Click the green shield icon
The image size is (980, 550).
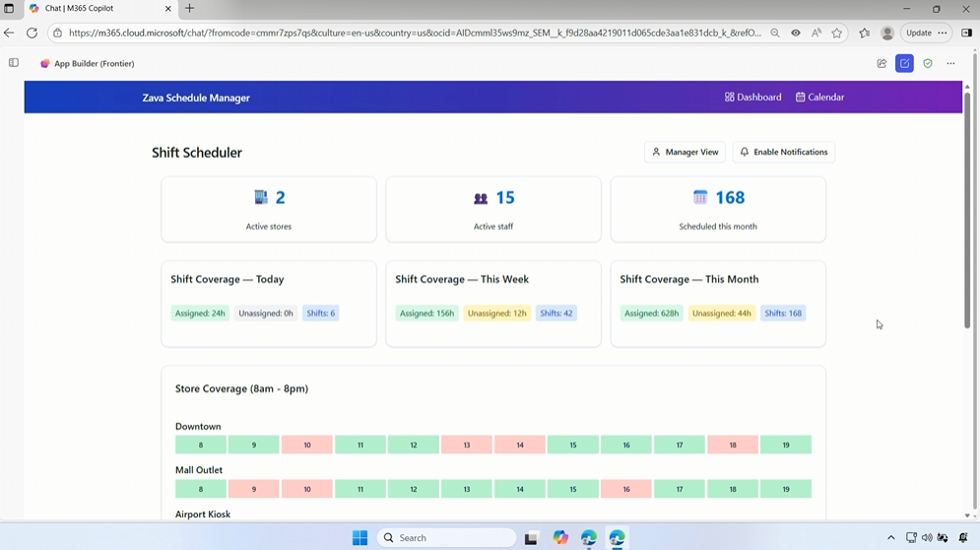point(928,63)
